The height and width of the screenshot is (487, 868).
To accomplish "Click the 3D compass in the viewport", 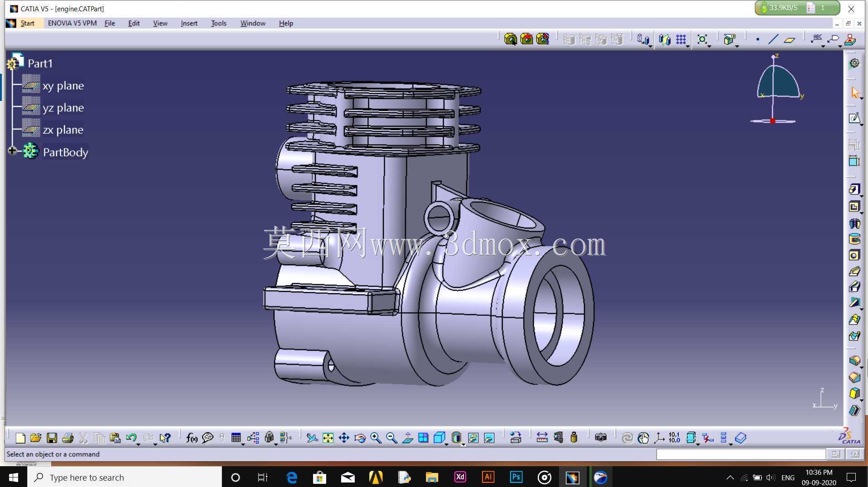I will [776, 89].
